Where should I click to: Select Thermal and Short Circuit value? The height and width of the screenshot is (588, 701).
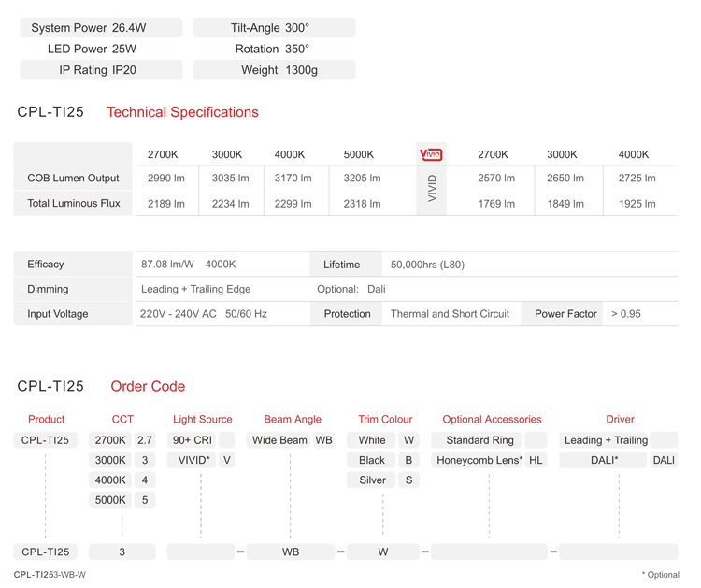click(450, 314)
